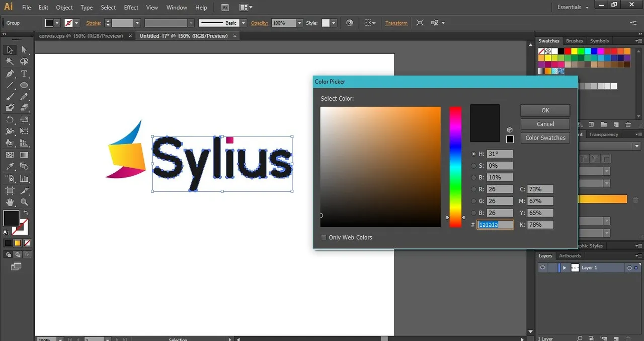Image resolution: width=644 pixels, height=341 pixels.
Task: Select the Rotate tool
Action: 10,120
